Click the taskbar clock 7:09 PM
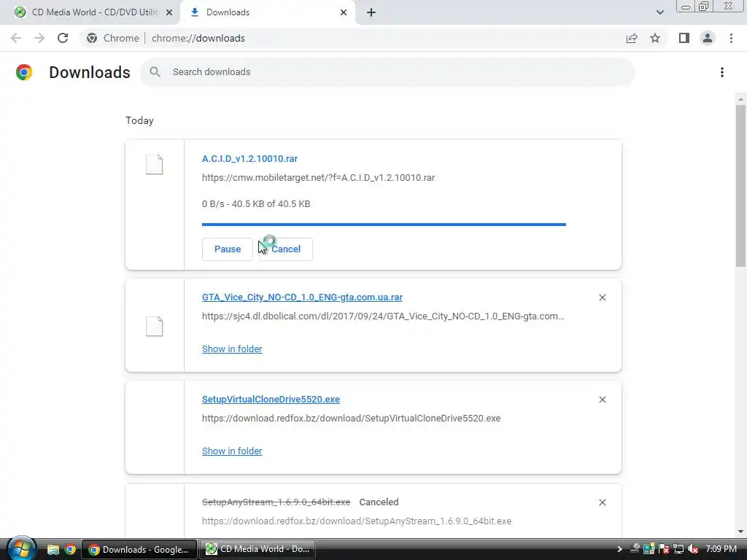Image resolution: width=747 pixels, height=560 pixels. (x=721, y=549)
